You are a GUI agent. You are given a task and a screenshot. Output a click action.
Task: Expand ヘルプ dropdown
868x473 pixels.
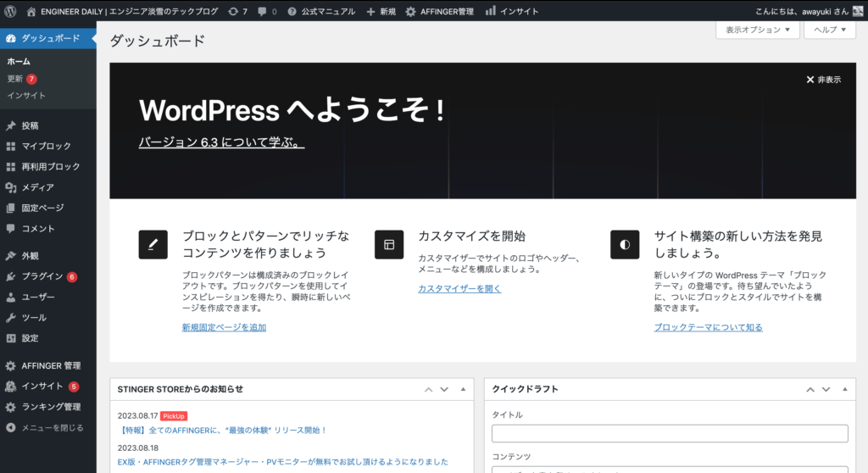coord(829,30)
